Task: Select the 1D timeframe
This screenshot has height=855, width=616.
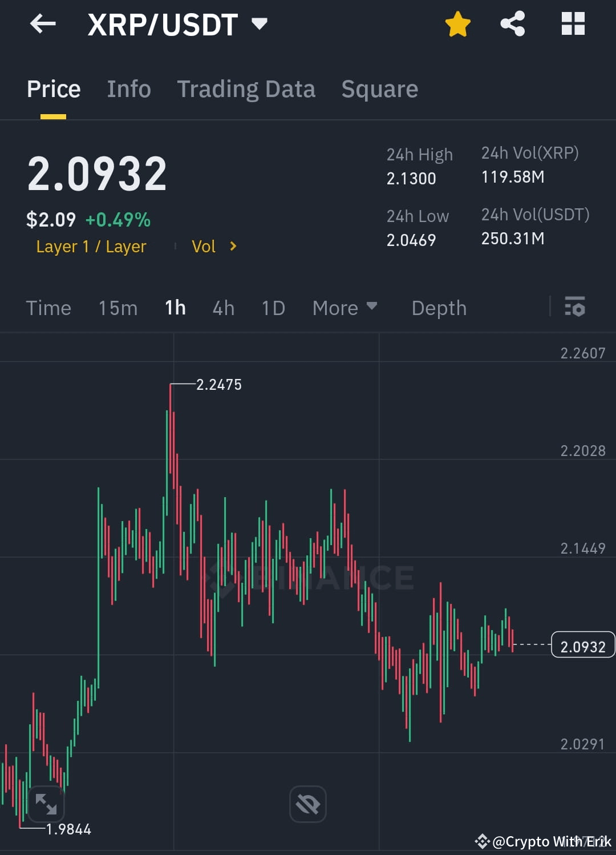Action: [273, 308]
